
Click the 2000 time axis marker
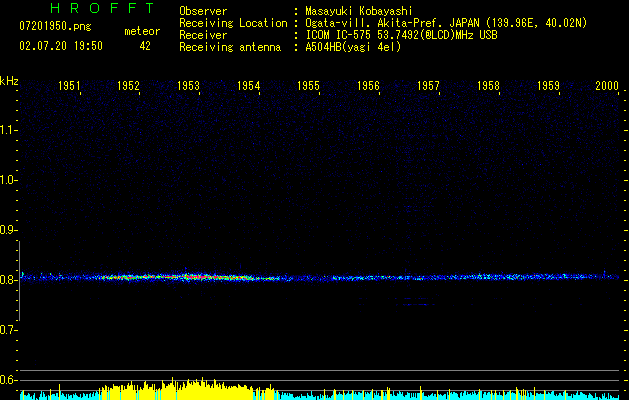[x=607, y=85]
